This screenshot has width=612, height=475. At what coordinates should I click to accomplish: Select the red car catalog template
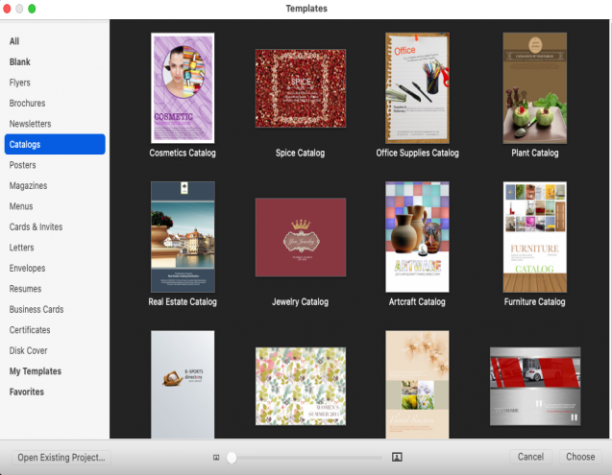coord(535,386)
